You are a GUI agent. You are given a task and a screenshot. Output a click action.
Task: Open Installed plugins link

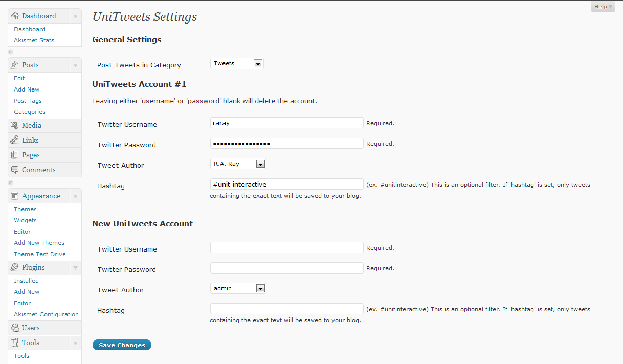coord(26,281)
